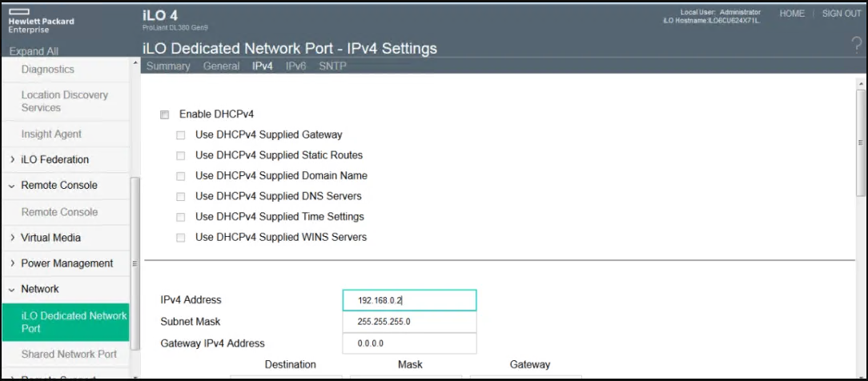Toggle Use DHCPv4 Supplied Time Settings checkbox
Screen dimensions: 868x381
pos(180,217)
